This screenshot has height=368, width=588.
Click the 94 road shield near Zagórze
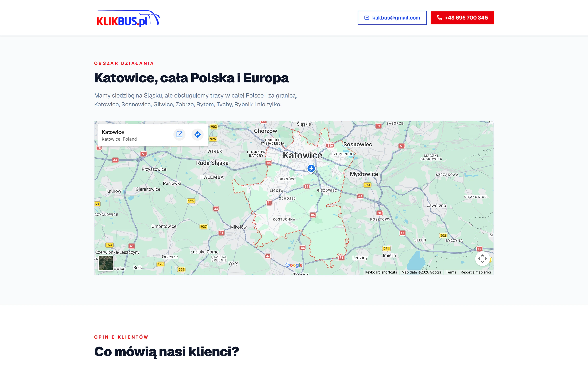(379, 126)
